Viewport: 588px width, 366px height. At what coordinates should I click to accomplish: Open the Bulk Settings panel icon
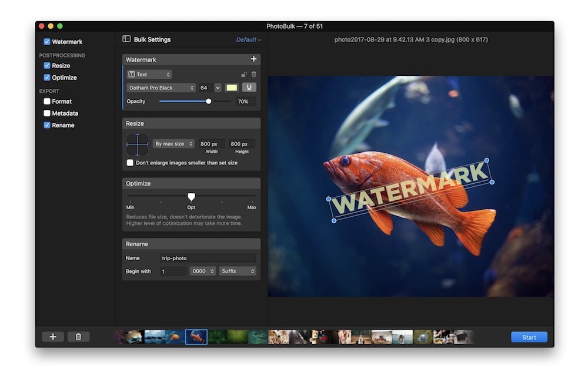[x=125, y=39]
